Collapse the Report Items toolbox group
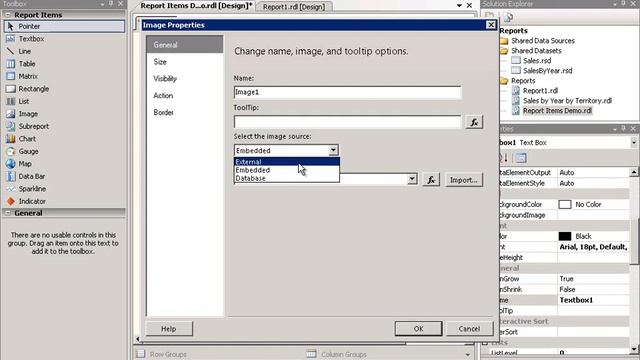Screen dimensions: 640x360 [8, 15]
